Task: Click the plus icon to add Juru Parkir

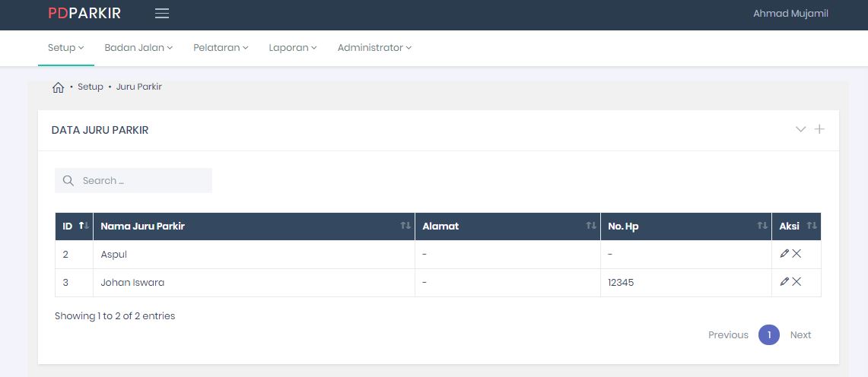Action: [x=819, y=129]
